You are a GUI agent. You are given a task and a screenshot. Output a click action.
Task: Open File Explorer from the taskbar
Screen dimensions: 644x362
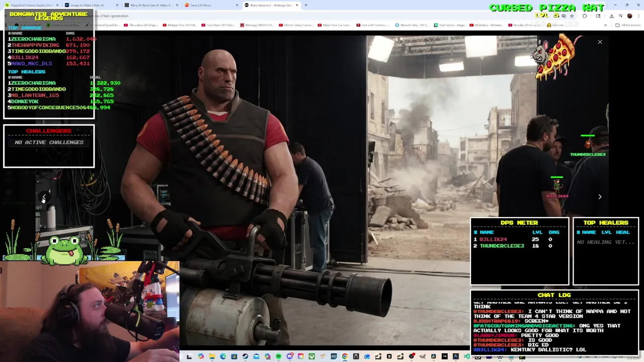coord(212,357)
